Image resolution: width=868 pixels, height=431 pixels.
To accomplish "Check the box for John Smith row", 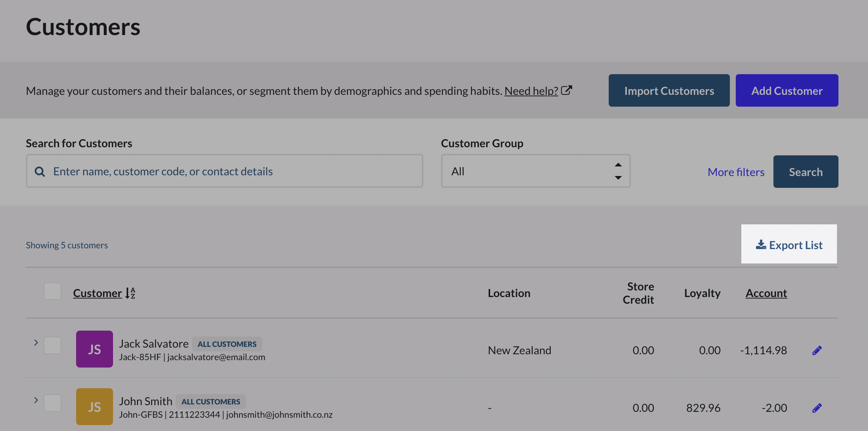I will 52,403.
